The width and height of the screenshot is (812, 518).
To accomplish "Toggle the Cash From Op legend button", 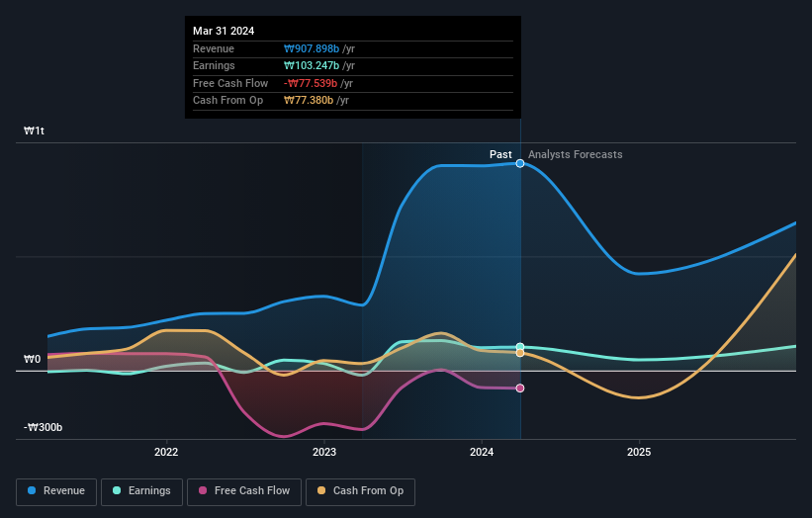I will [x=360, y=491].
